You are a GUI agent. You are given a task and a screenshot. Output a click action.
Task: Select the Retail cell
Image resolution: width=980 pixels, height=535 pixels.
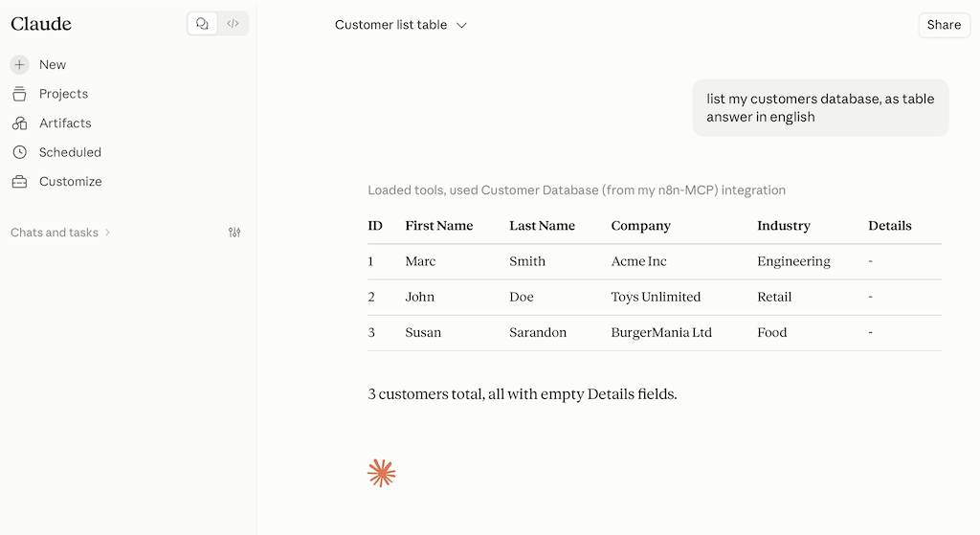pos(774,297)
